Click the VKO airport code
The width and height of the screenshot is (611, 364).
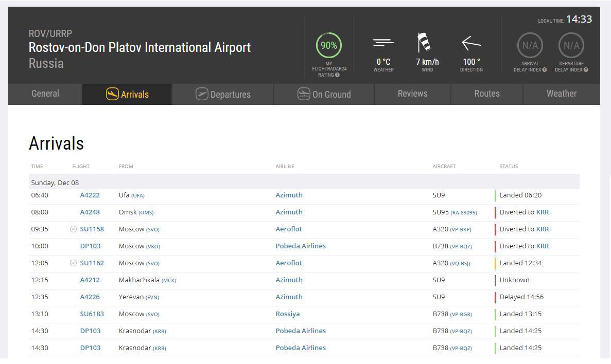click(153, 246)
